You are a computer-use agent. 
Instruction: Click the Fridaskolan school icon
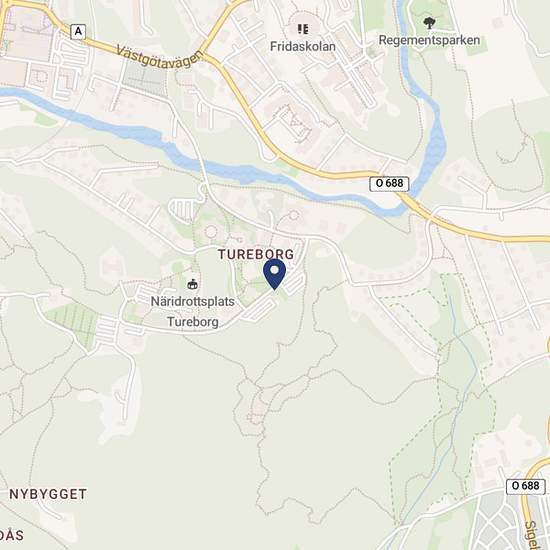coord(303,29)
